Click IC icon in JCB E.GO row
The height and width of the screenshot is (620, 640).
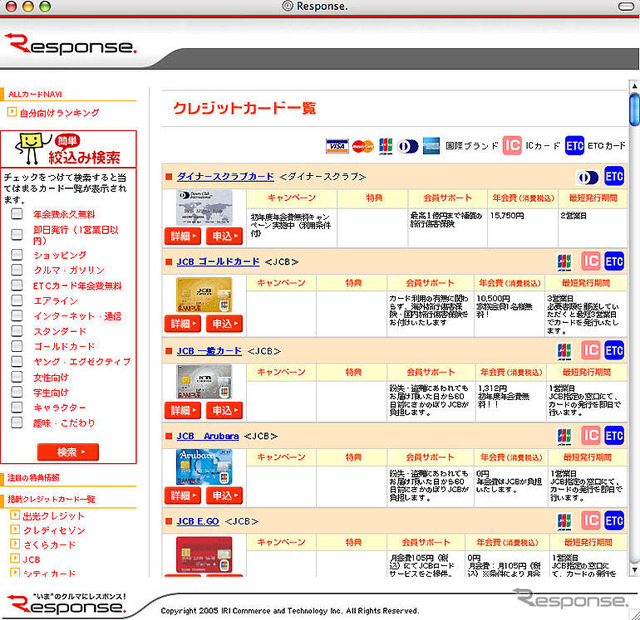(x=591, y=520)
